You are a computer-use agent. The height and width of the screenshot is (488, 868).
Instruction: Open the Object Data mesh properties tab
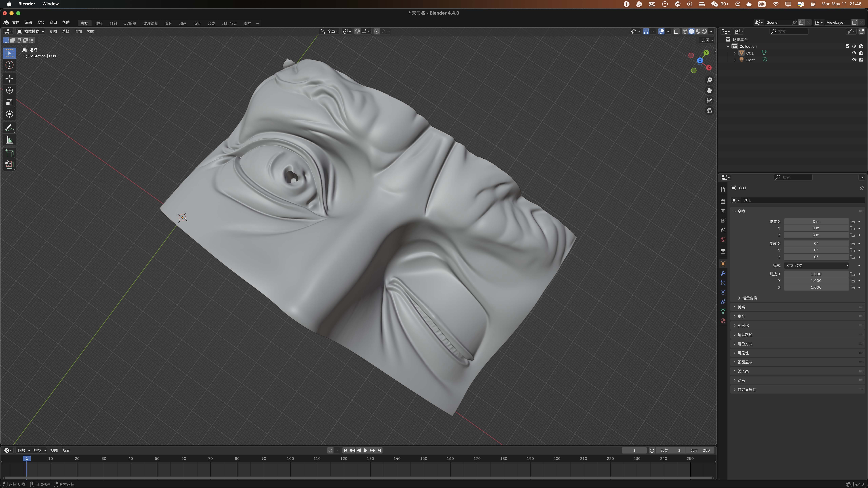click(723, 311)
